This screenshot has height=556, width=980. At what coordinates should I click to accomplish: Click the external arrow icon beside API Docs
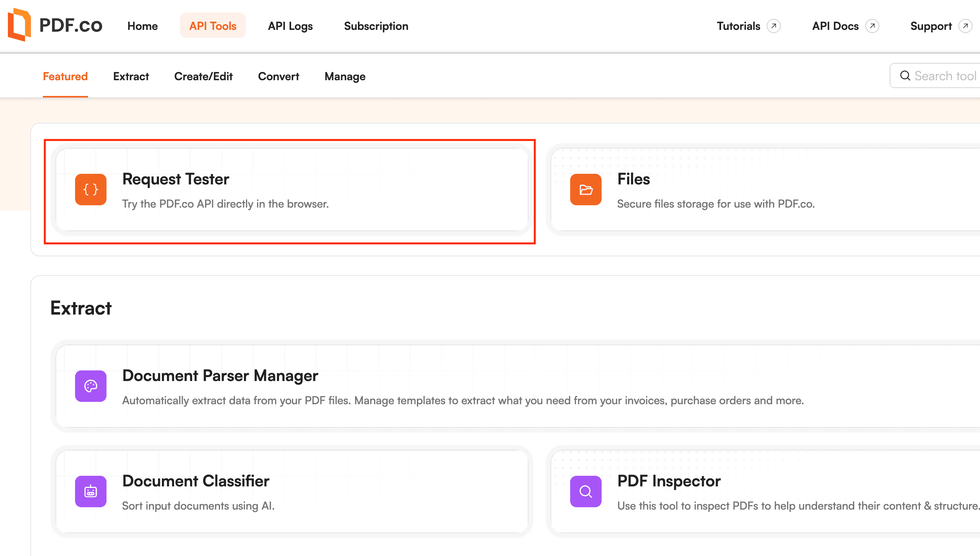872,26
